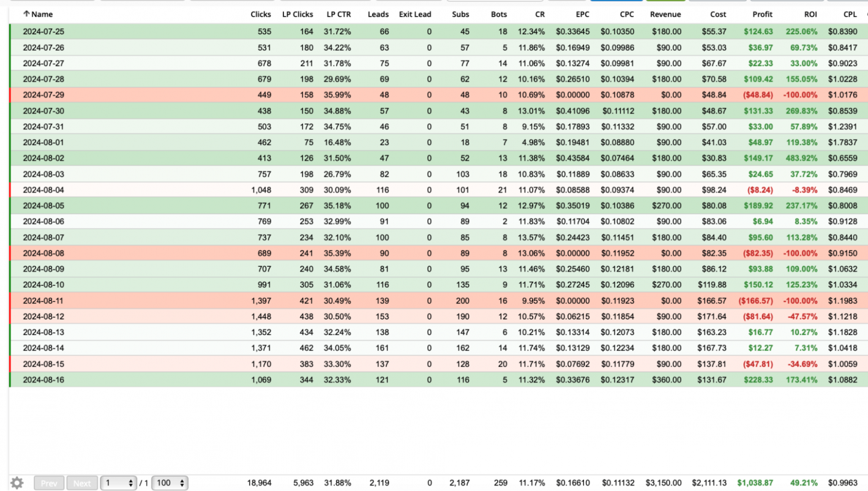Image resolution: width=868 pixels, height=491 pixels.
Task: Select the 2024-08-04 row name
Action: 43,190
